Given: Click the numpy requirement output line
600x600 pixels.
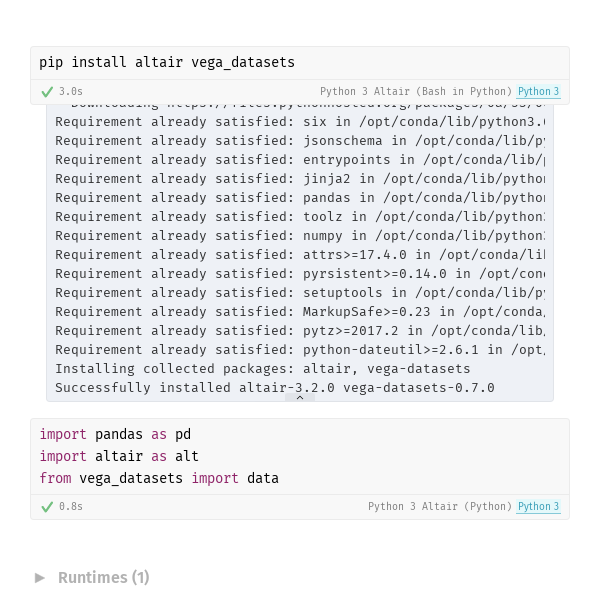Looking at the screenshot, I should coord(300,236).
